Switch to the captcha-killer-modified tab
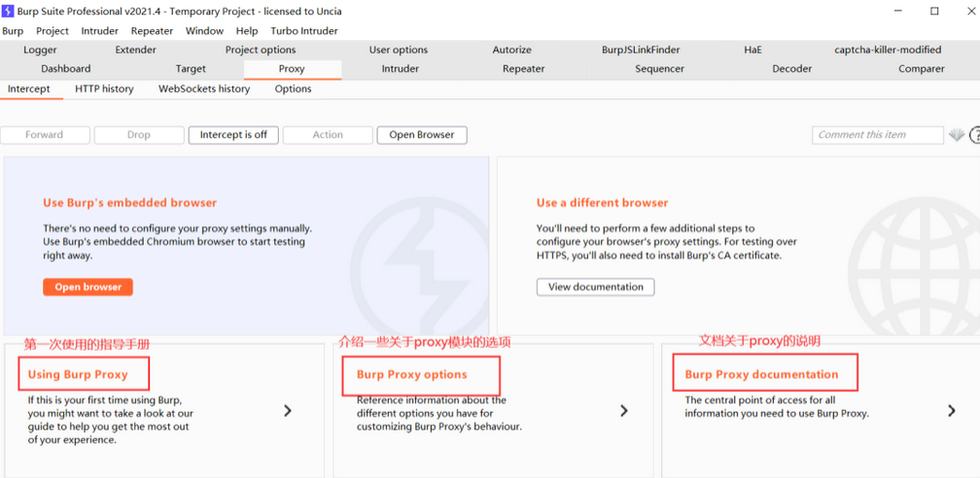This screenshot has height=478, width=980. coord(888,50)
